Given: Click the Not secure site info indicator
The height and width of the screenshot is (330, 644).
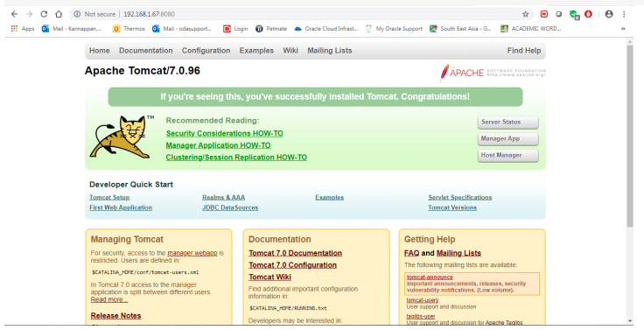Looking at the screenshot, I should [94, 14].
